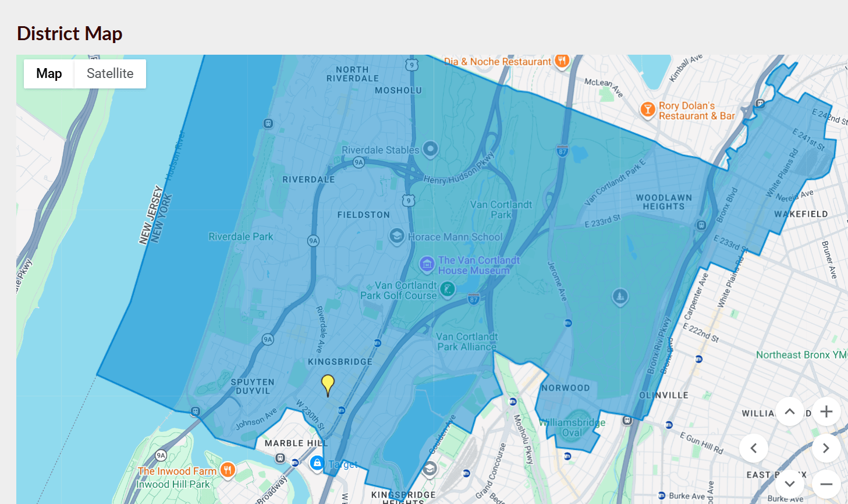The width and height of the screenshot is (848, 504).
Task: Open the Horace Mann School marker
Action: 396,236
